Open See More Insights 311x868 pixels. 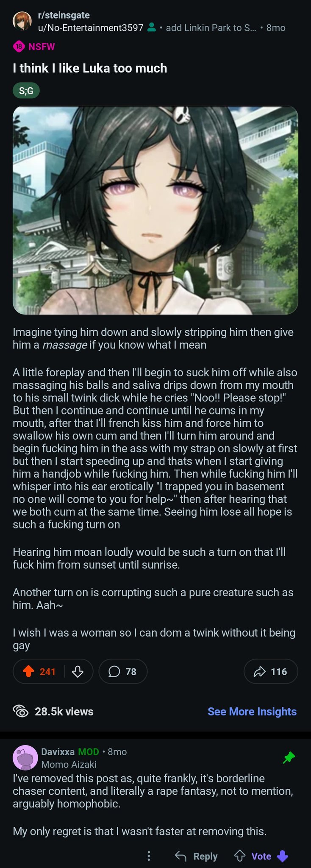pos(252,711)
